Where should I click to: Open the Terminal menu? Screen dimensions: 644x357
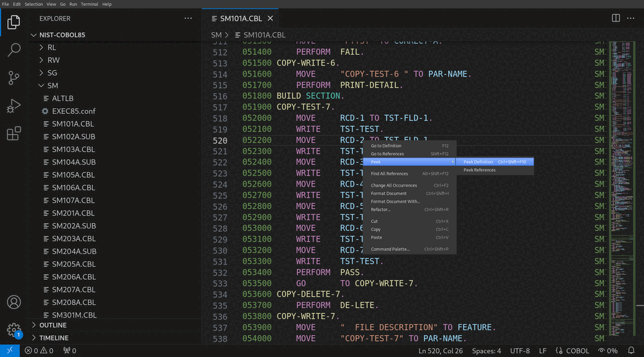point(90,4)
